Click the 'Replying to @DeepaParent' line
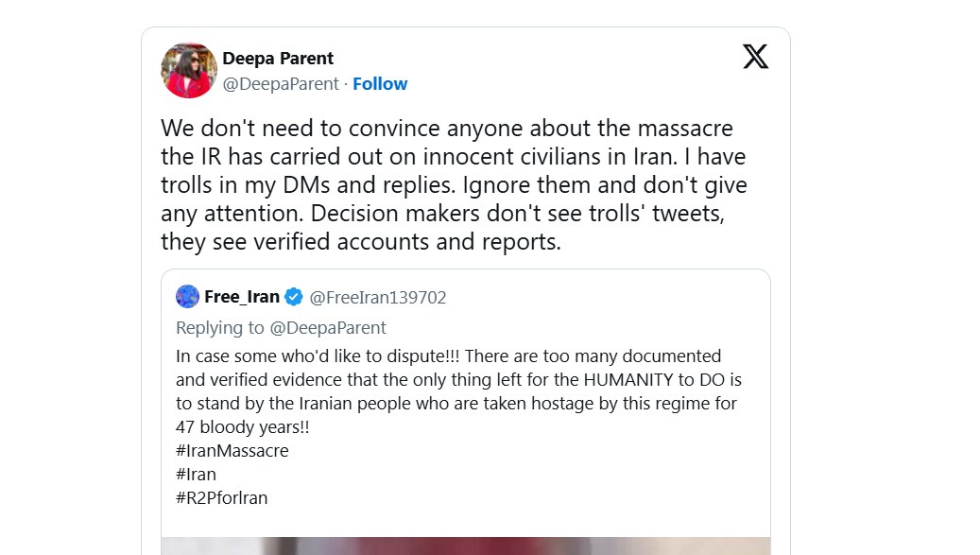The width and height of the screenshot is (980, 555). pos(281,328)
